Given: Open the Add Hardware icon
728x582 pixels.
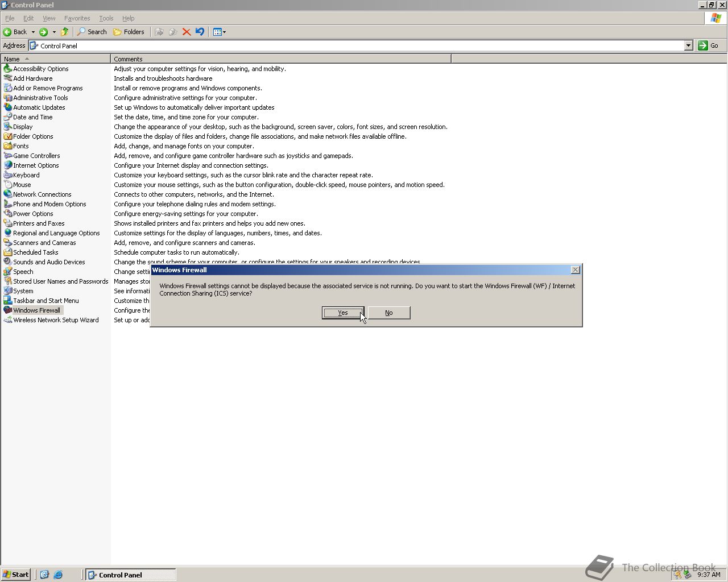Looking at the screenshot, I should (7, 78).
